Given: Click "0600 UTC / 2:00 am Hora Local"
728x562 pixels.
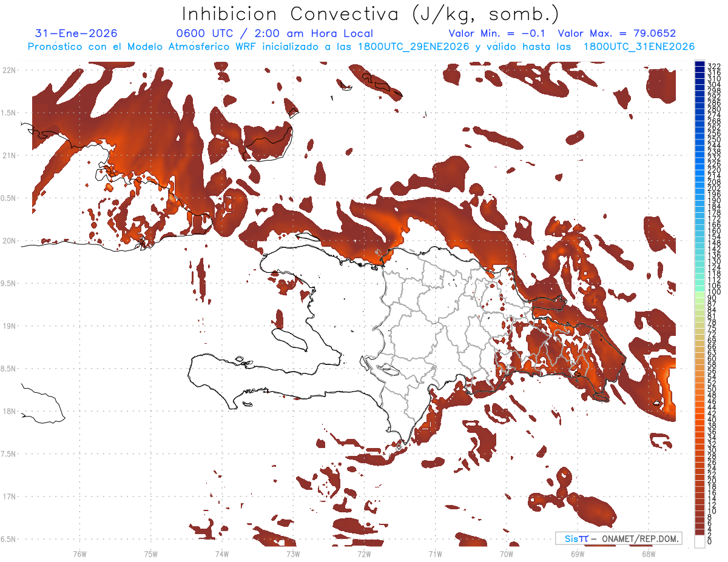Looking at the screenshot, I should (x=275, y=33).
